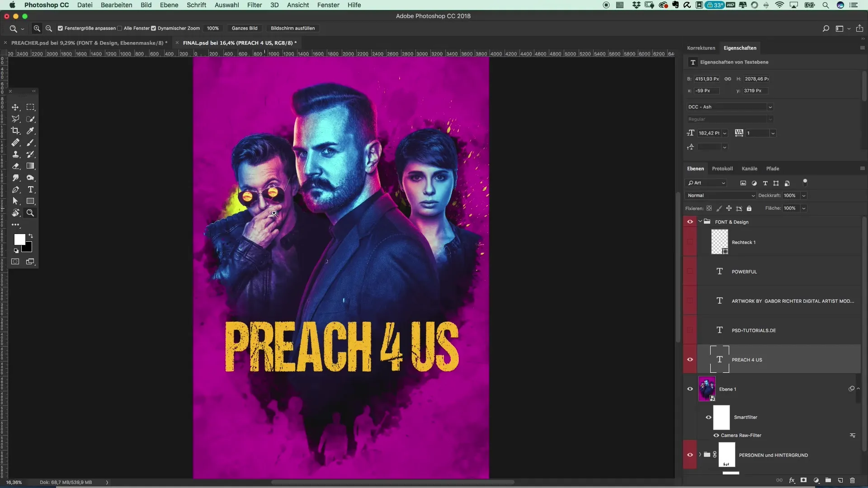
Task: Toggle Camera Raw-Filter visibility
Action: [x=716, y=435]
